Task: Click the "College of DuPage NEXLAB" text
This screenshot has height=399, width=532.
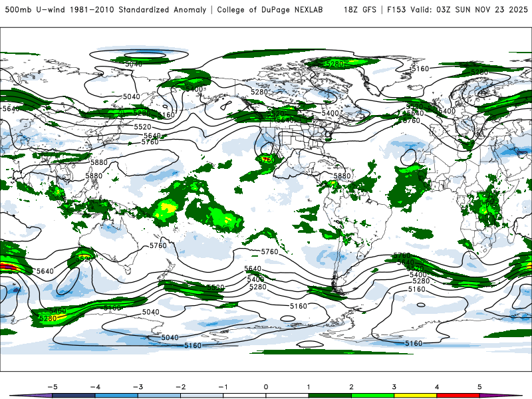Action: [270, 10]
